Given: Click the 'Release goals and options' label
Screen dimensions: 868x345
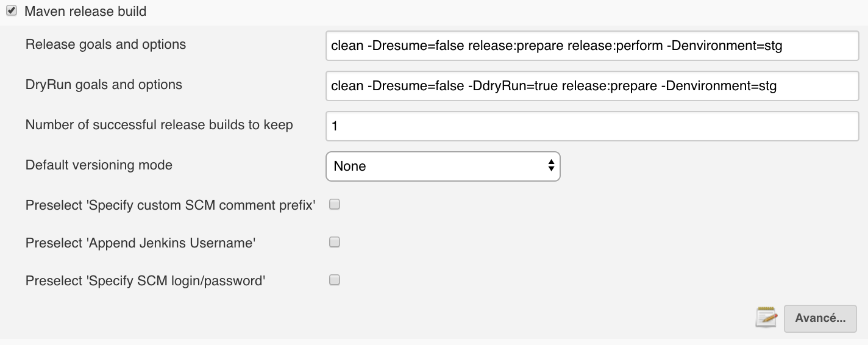Looking at the screenshot, I should pyautogui.click(x=105, y=44).
